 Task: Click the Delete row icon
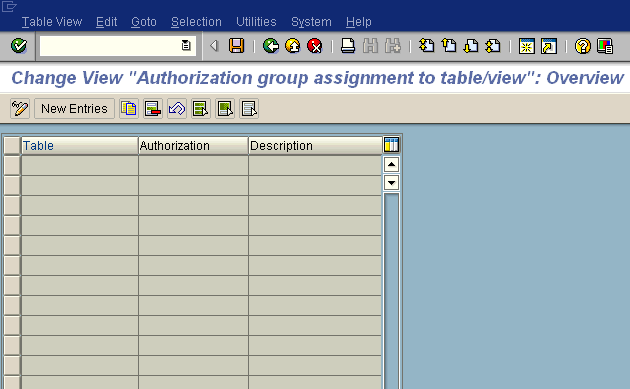tap(153, 109)
